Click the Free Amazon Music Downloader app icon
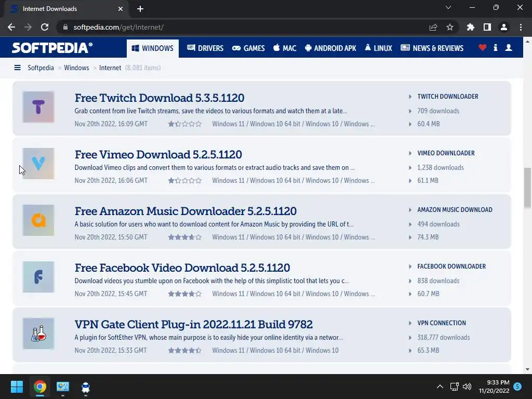Screen dimensions: 532x399 [x=38, y=220]
